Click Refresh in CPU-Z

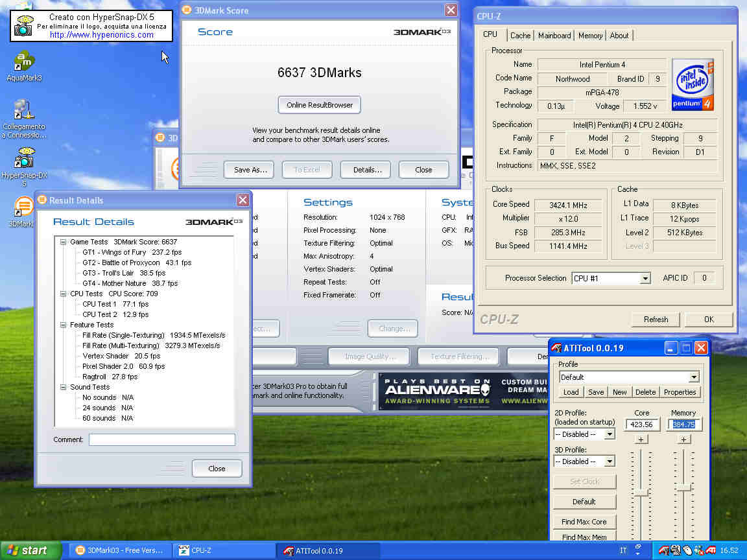point(656,320)
